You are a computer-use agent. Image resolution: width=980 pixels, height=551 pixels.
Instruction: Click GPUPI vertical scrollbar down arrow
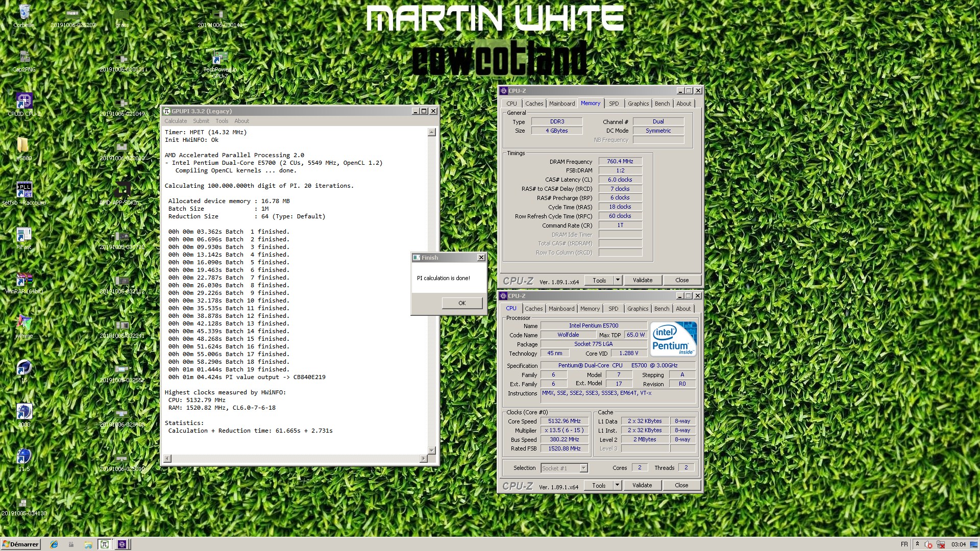pyautogui.click(x=432, y=450)
